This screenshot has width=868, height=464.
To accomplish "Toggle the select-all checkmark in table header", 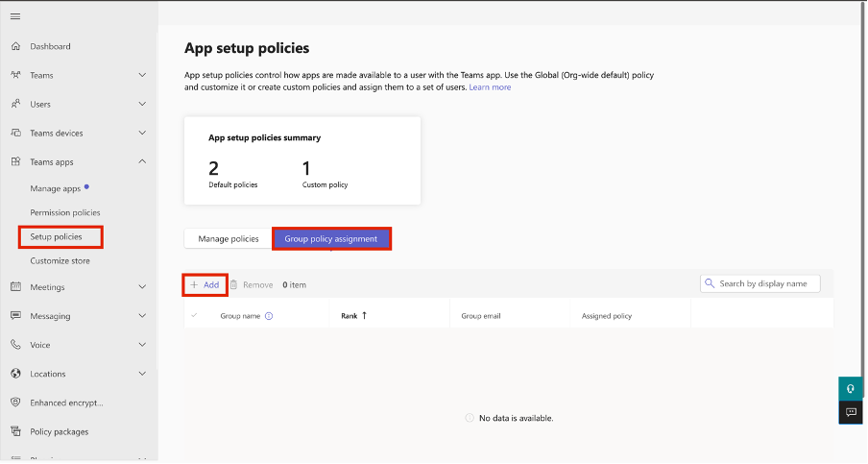I will [194, 316].
